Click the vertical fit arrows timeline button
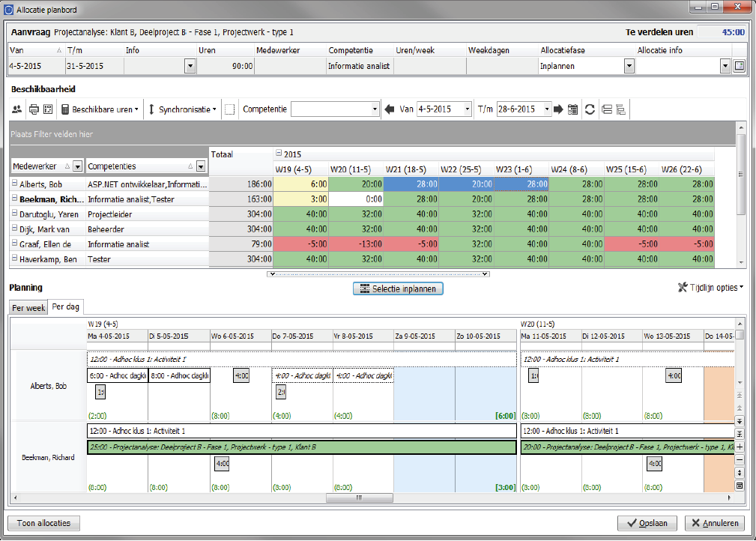The height and width of the screenshot is (541, 756). [740, 473]
